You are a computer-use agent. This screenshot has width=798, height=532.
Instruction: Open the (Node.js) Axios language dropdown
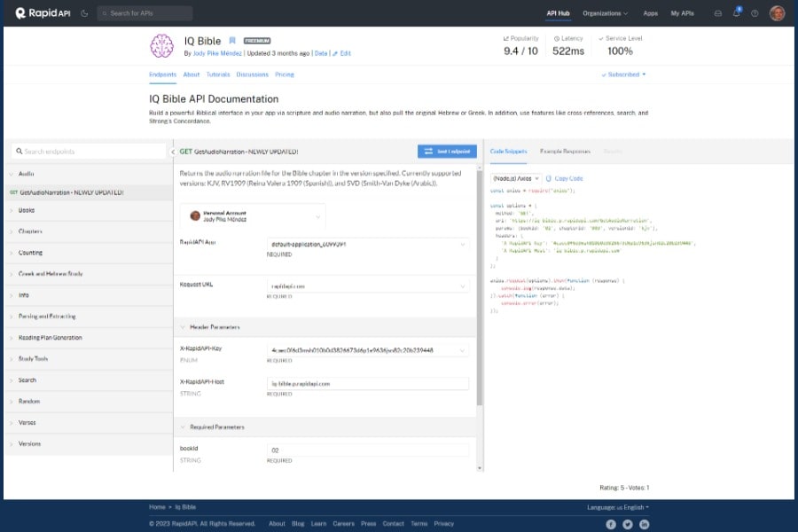(515, 179)
